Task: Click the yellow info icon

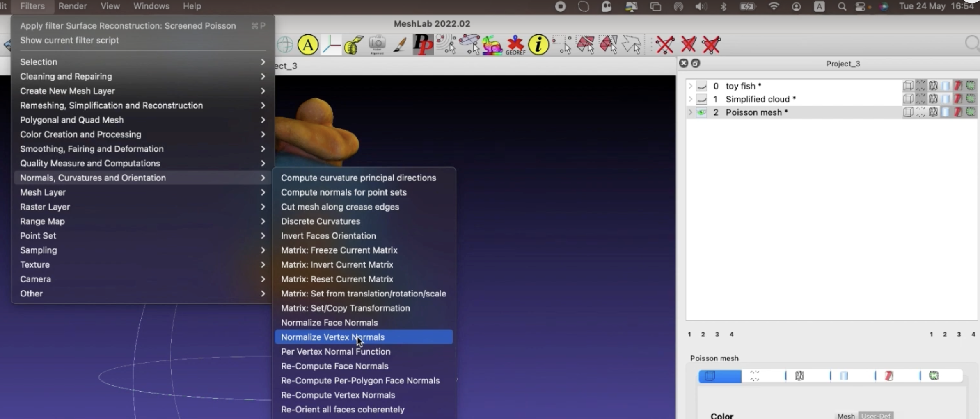Action: pyautogui.click(x=538, y=45)
